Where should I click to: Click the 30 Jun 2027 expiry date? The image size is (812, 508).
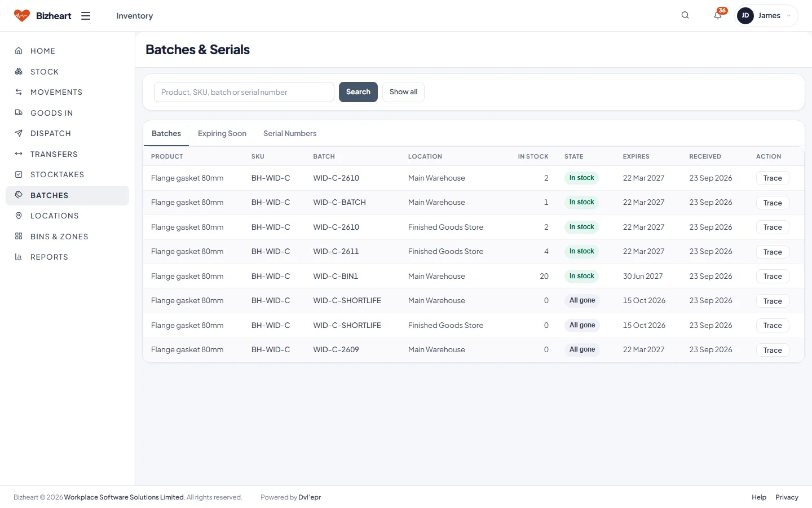click(643, 276)
